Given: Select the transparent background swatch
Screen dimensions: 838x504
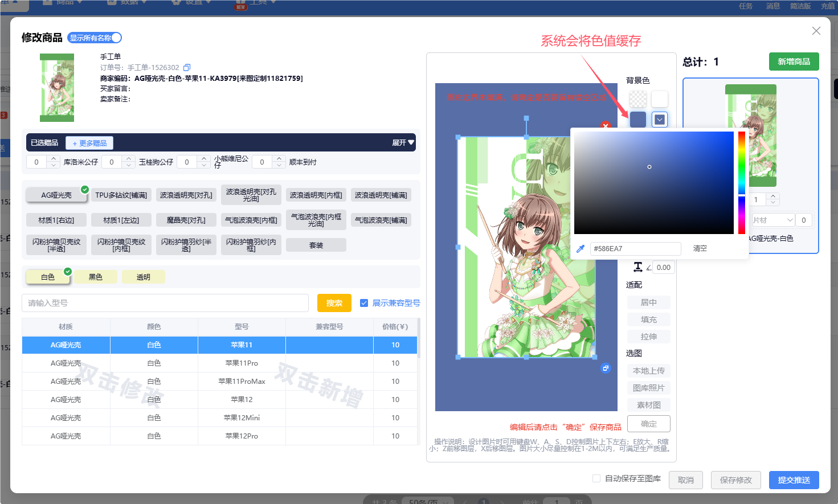Looking at the screenshot, I should point(638,99).
